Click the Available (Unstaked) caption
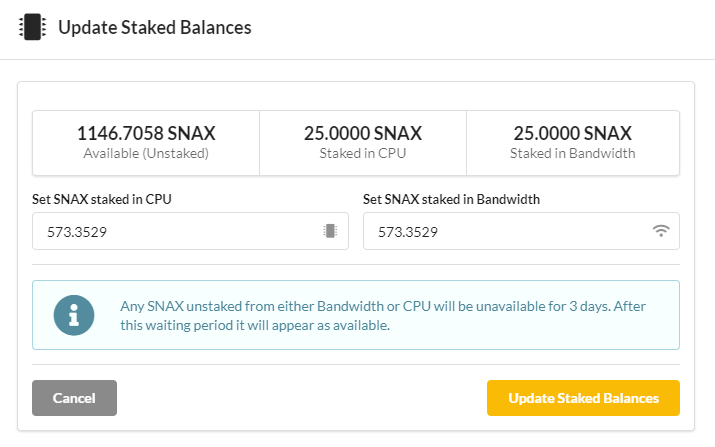 (146, 154)
